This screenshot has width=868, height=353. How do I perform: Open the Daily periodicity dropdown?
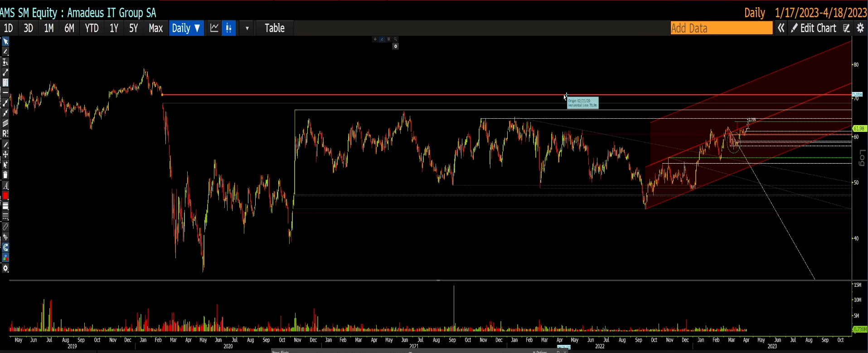(x=186, y=28)
